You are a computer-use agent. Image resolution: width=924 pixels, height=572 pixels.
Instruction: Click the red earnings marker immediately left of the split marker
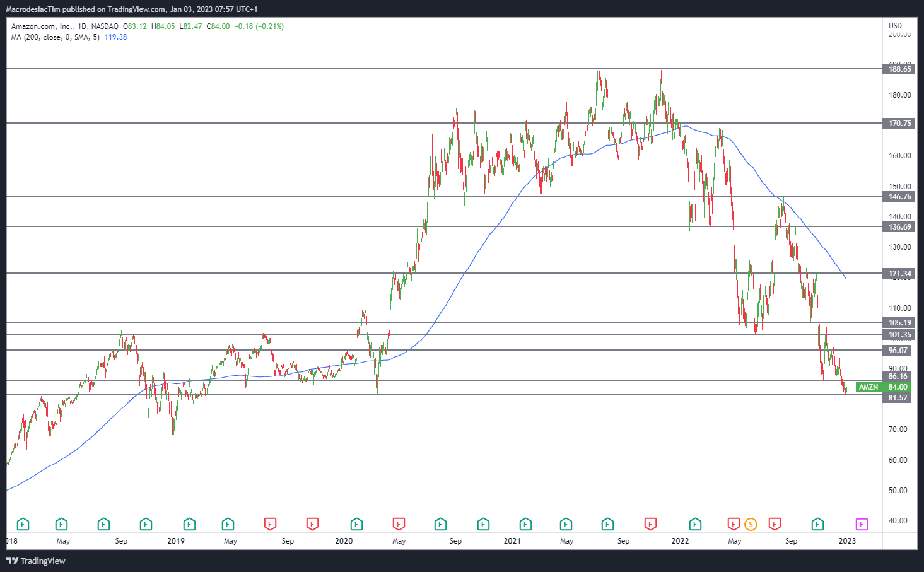[734, 524]
